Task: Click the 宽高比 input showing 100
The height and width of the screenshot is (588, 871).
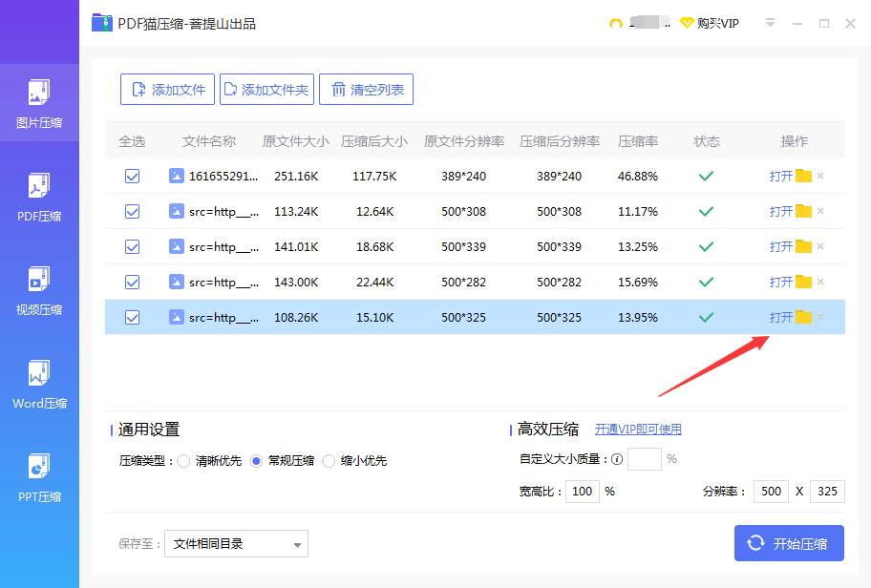Action: coord(583,492)
